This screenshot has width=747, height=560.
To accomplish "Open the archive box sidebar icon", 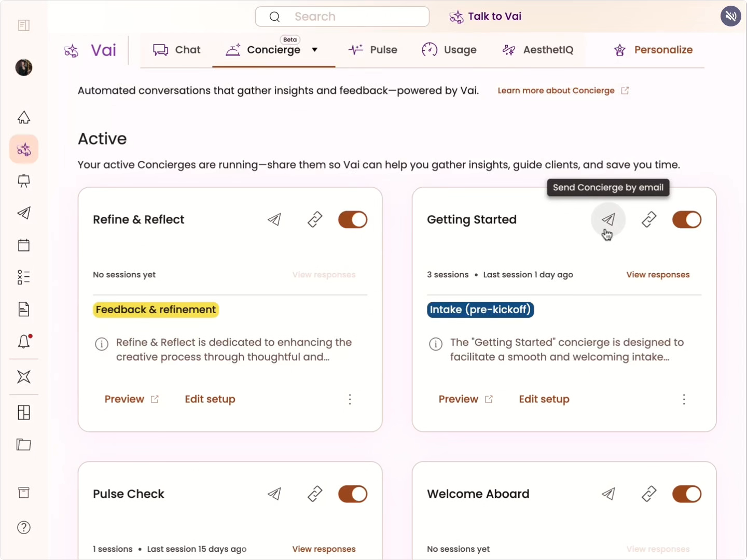I will pos(24,493).
